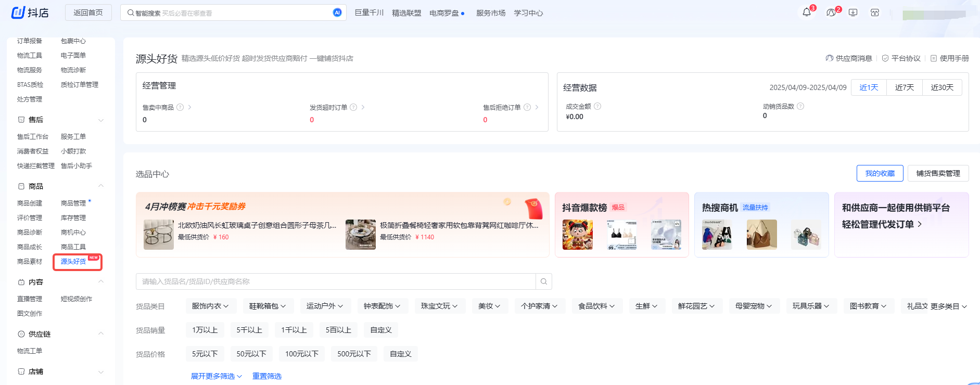Click help icon next to 成交金额
The image size is (980, 385).
tap(597, 106)
